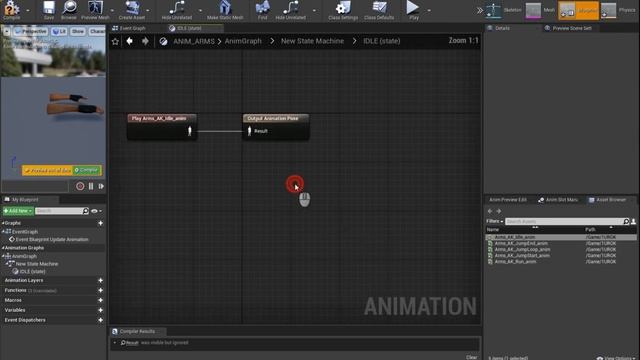Open the Compiler Results tab

click(x=137, y=331)
